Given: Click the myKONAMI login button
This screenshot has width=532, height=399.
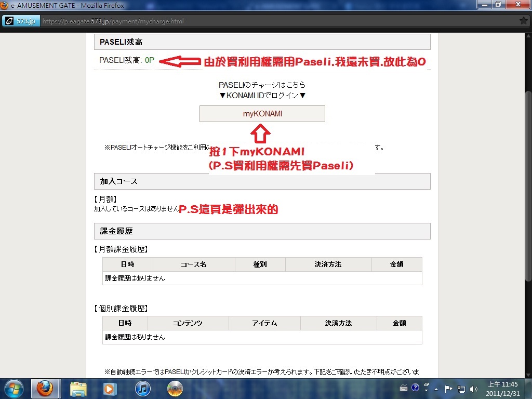Looking at the screenshot, I should pyautogui.click(x=262, y=114).
